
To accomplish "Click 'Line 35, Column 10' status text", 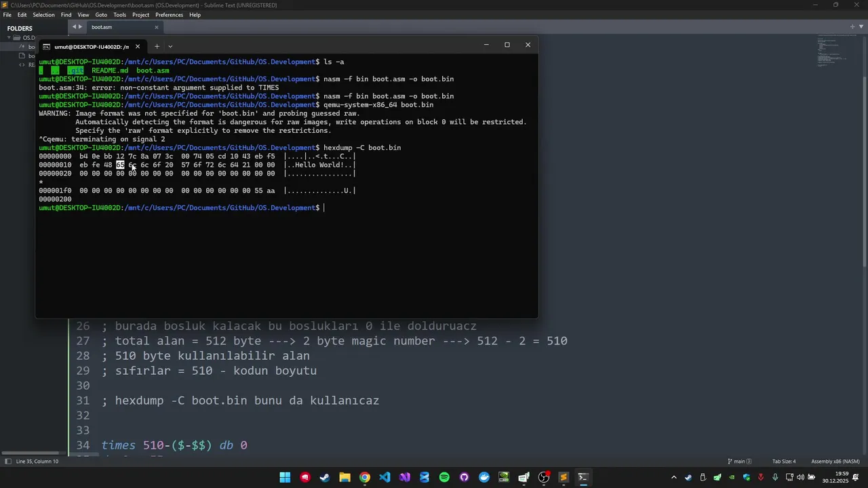I will [37, 462].
